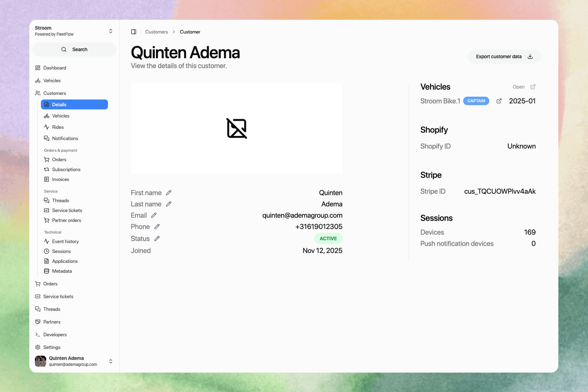Viewport: 588px width, 392px height.
Task: Switch to the Rides section
Action: 57,127
